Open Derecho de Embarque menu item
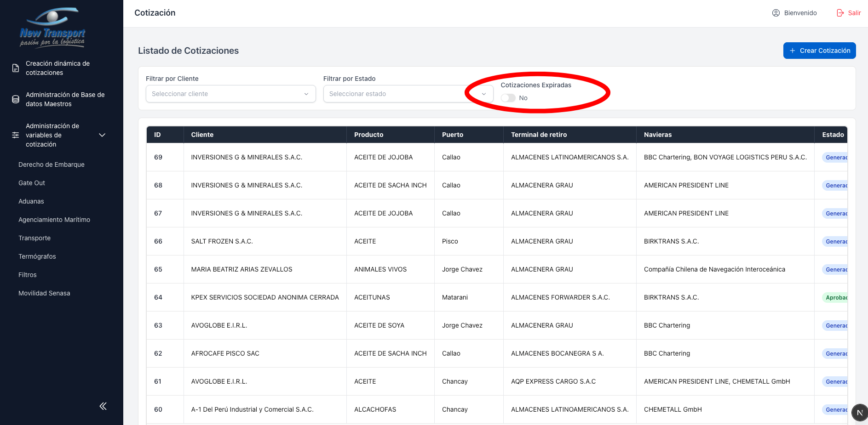 tap(52, 164)
